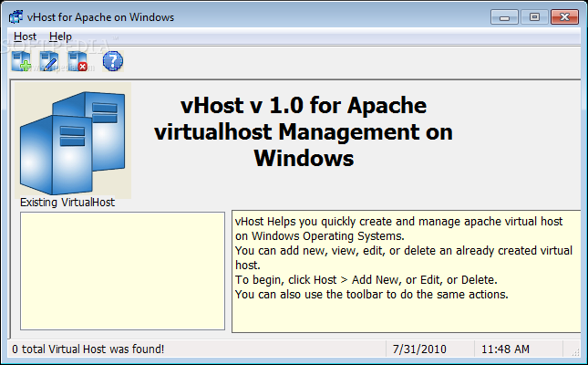
Task: Click the vHost description text panel
Action: (x=407, y=272)
